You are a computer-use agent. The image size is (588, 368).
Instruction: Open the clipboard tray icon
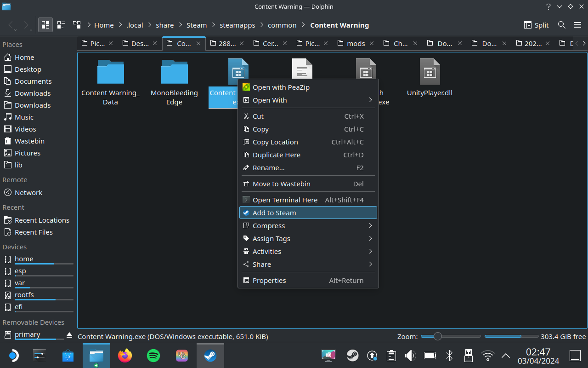(391, 356)
